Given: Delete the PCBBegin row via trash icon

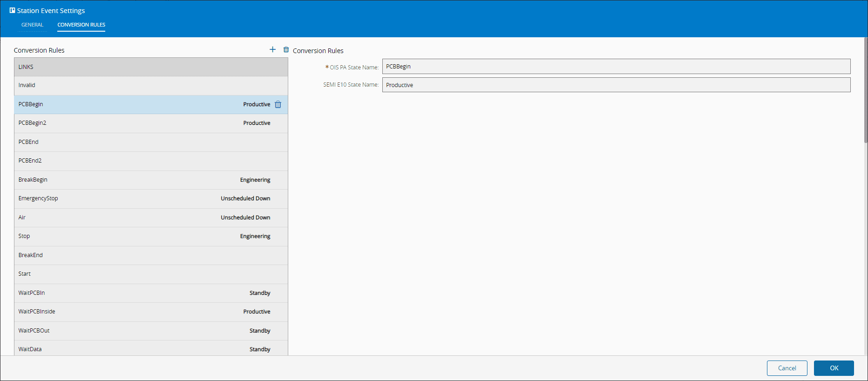Looking at the screenshot, I should pyautogui.click(x=278, y=104).
